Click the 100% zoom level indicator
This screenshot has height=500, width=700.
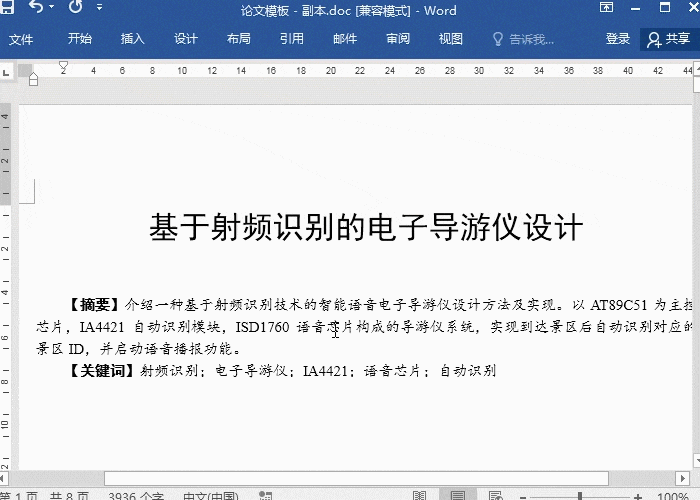pos(673,496)
